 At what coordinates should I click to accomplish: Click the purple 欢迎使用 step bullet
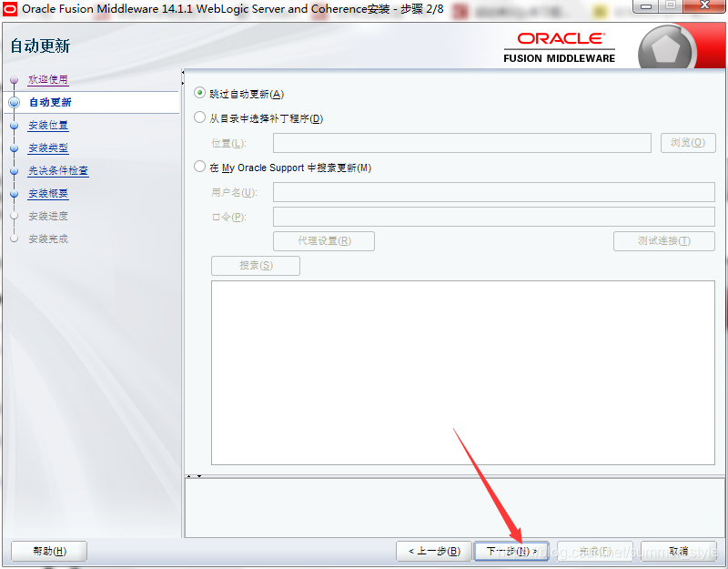tap(14, 80)
